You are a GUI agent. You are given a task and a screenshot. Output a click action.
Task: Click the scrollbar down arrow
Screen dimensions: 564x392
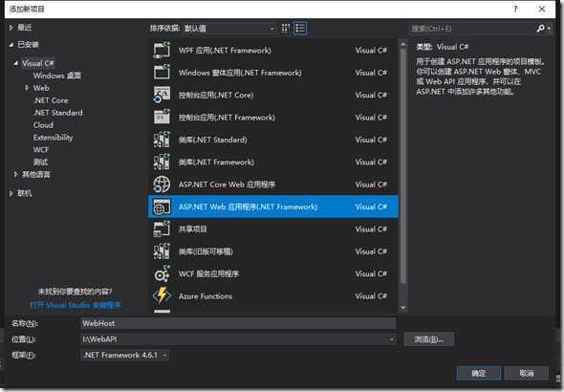pos(402,308)
